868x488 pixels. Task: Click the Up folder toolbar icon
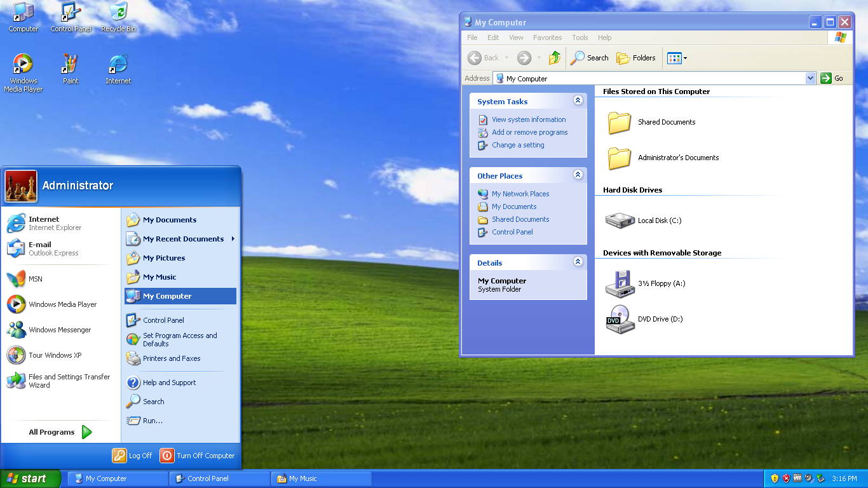pyautogui.click(x=555, y=58)
